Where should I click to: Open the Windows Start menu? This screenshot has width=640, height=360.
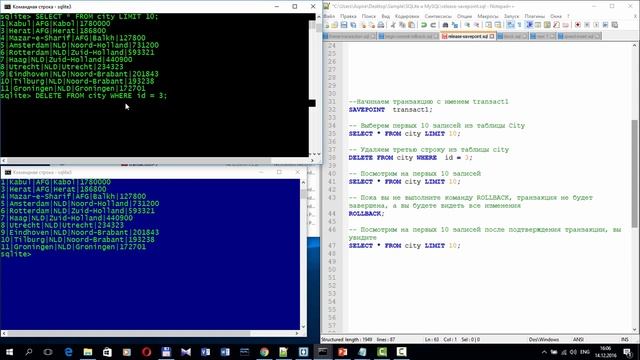pos(9,352)
